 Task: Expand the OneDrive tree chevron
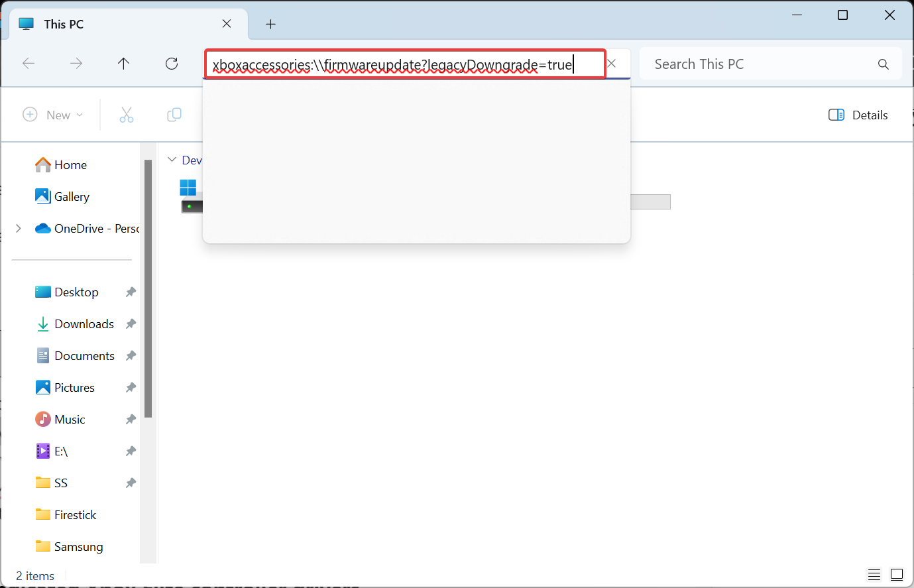[19, 229]
